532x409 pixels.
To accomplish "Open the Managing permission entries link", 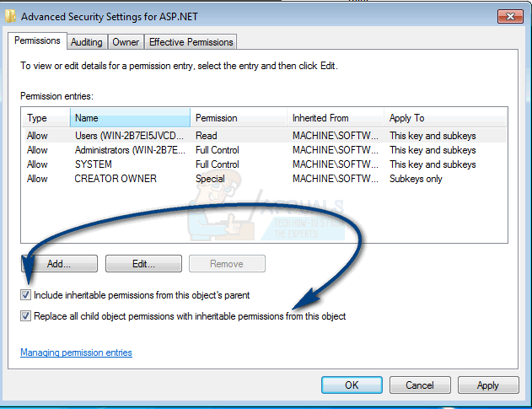I will click(x=76, y=352).
